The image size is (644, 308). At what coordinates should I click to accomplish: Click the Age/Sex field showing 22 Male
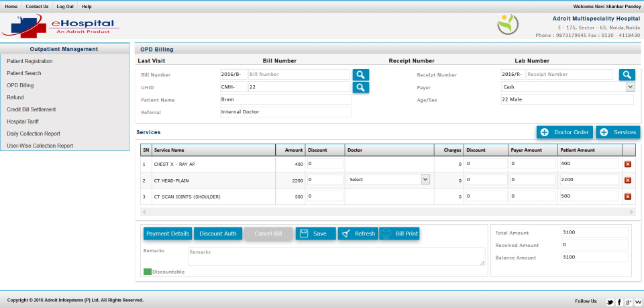coord(568,99)
